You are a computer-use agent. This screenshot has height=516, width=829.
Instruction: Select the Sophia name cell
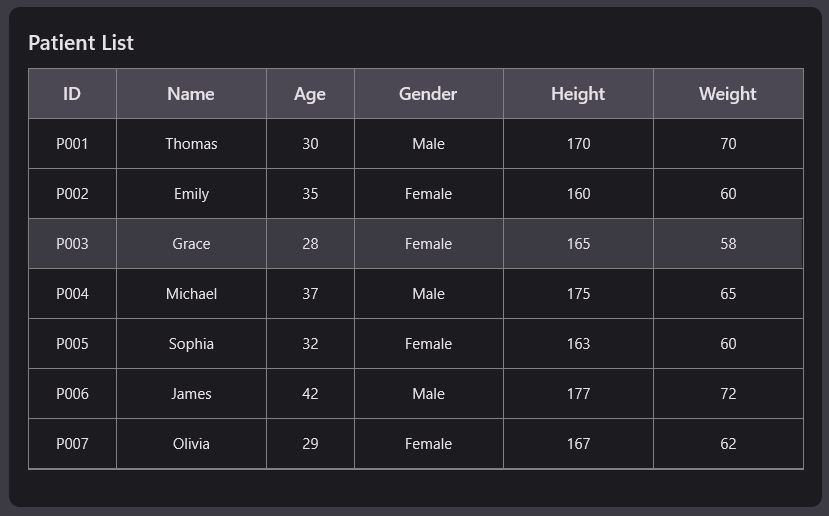click(x=191, y=344)
